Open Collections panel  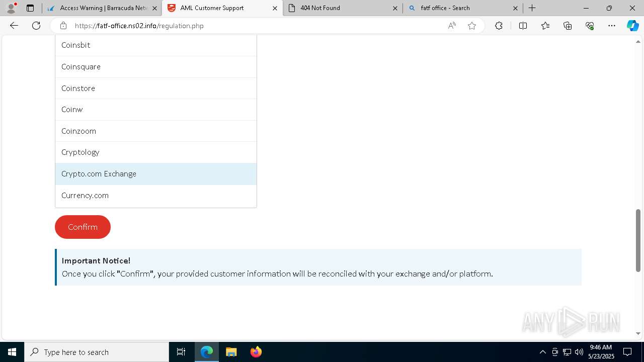pos(568,26)
